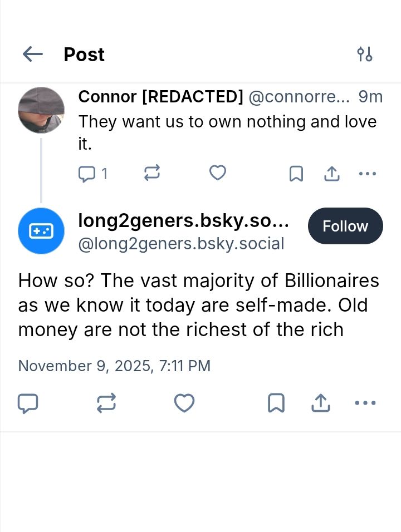Like Connor's post with heart icon
401x532 pixels.
[x=217, y=173]
